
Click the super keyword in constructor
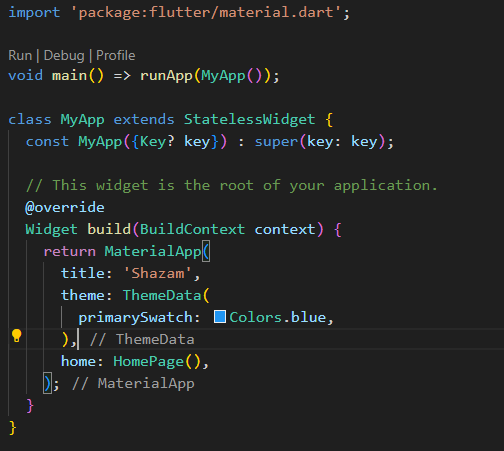pyautogui.click(x=276, y=142)
